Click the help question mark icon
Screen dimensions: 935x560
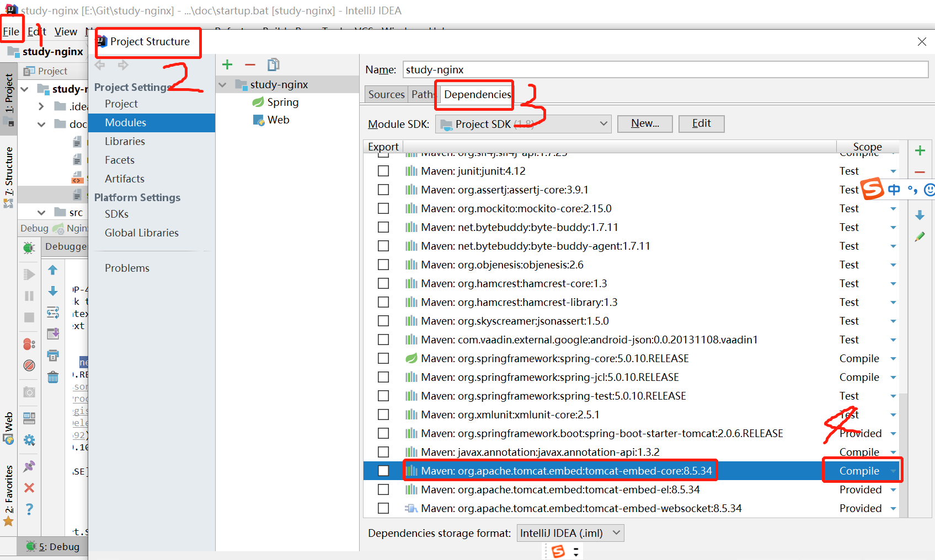point(29,509)
